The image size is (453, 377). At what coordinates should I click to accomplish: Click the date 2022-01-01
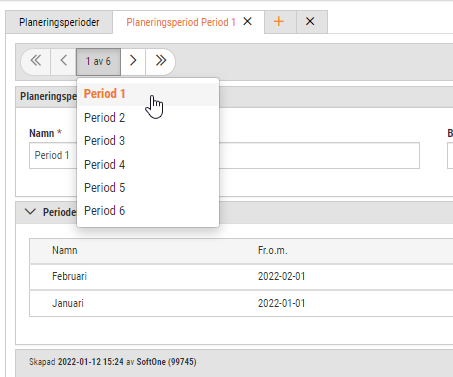tap(281, 303)
